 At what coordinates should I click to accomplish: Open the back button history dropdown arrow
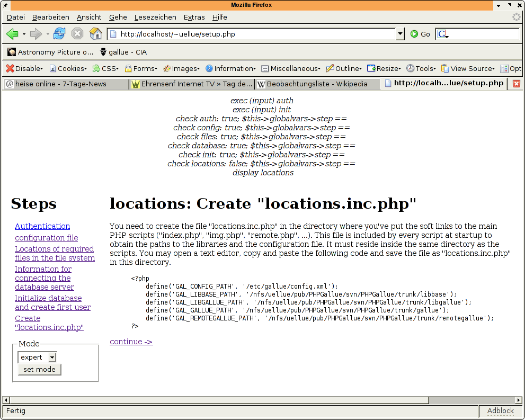[24, 34]
